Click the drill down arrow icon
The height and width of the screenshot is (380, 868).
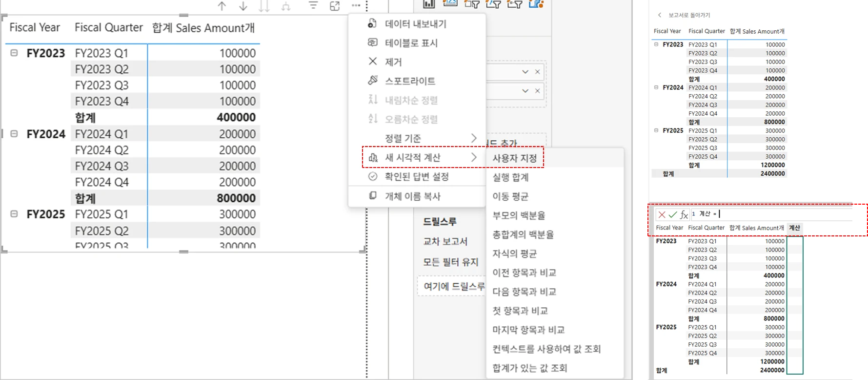(243, 6)
